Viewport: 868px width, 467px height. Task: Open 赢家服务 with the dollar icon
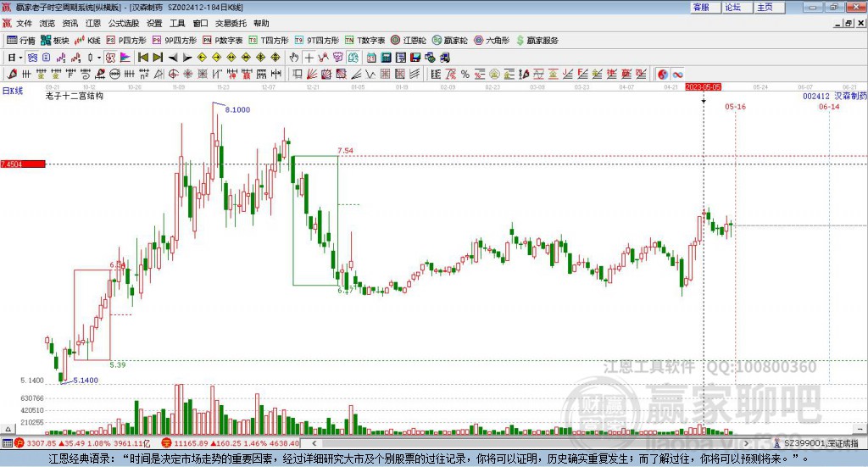click(537, 41)
